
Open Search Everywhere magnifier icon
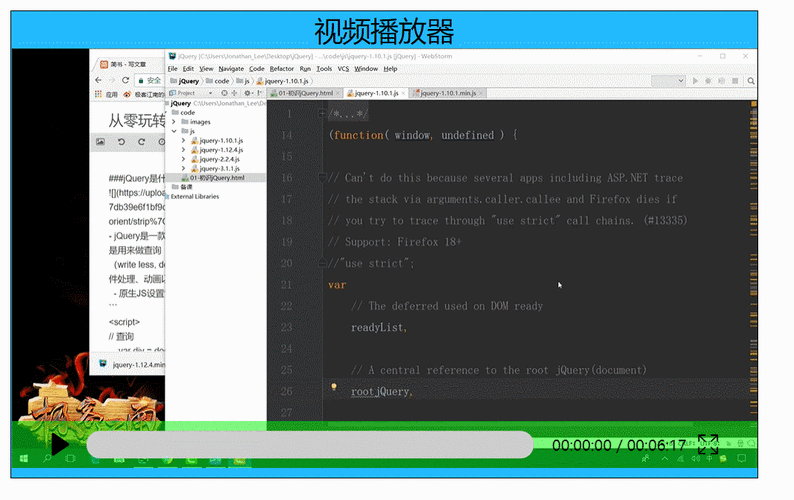[751, 81]
